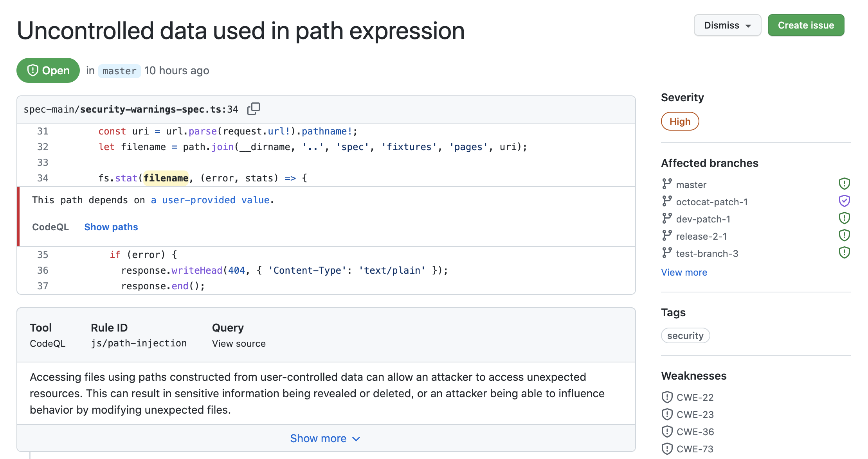Click line number 36

(43, 271)
